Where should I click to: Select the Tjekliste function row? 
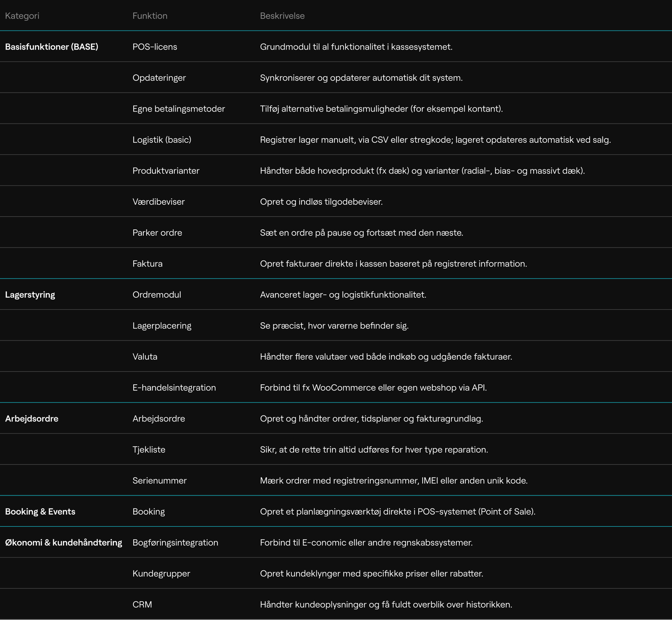[149, 450]
